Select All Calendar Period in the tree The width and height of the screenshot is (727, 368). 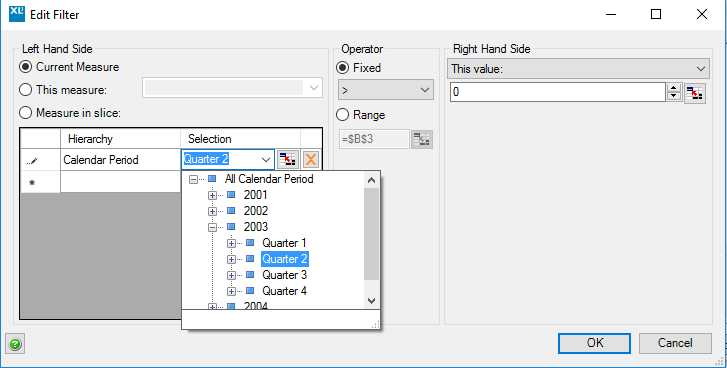[x=269, y=178]
